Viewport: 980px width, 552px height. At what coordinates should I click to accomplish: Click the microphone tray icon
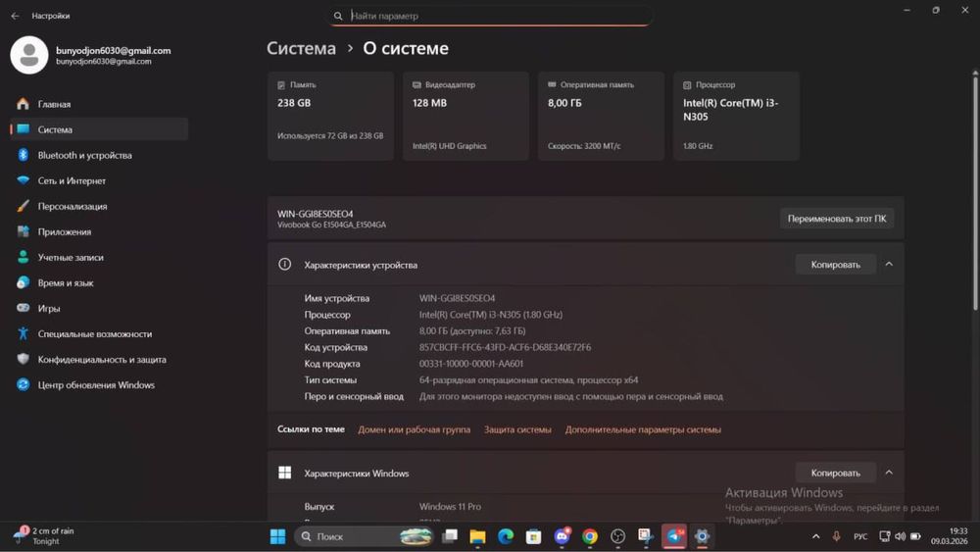pos(836,536)
